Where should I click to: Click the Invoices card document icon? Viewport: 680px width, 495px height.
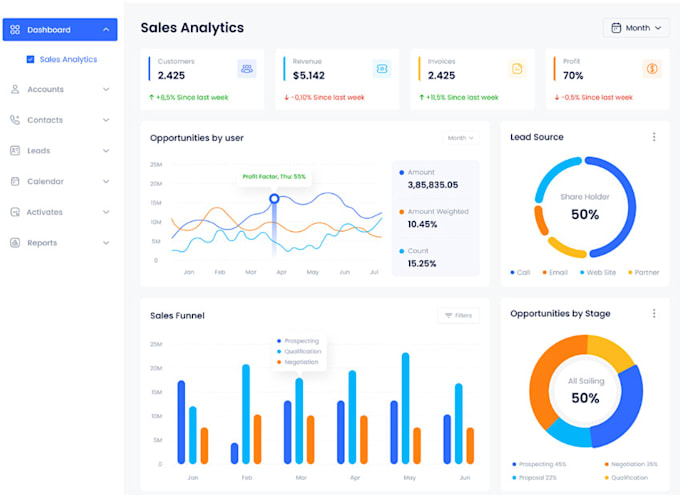517,69
